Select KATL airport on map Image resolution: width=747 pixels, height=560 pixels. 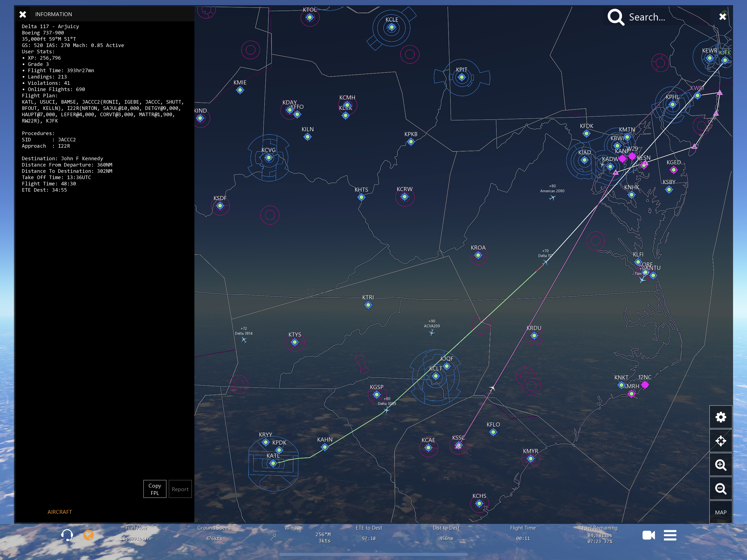click(x=273, y=463)
